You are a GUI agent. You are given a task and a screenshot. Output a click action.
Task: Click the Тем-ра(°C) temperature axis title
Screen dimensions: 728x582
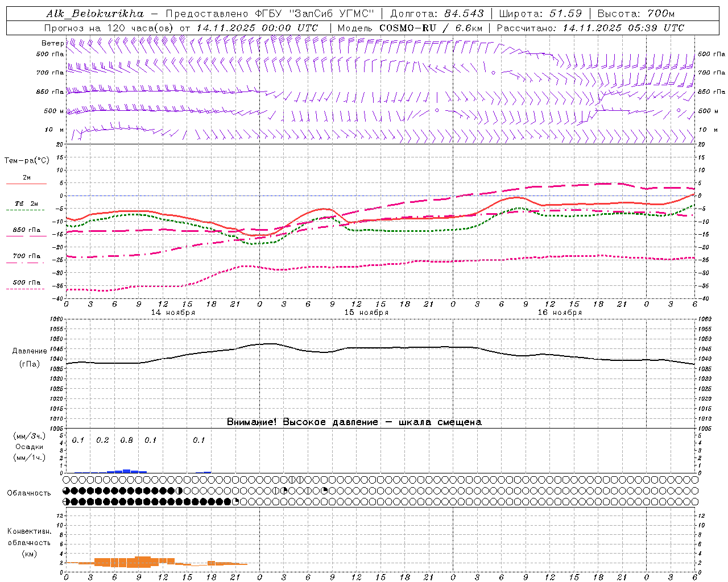pyautogui.click(x=27, y=161)
